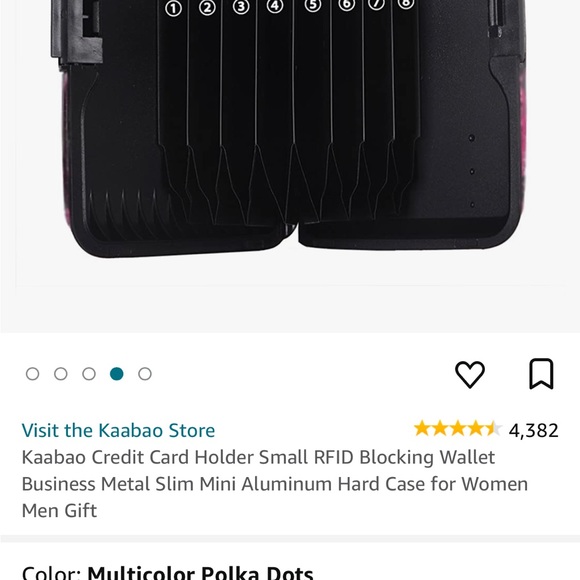Image resolution: width=580 pixels, height=580 pixels.
Task: Tap circled number 5 card slot marker
Action: [313, 5]
